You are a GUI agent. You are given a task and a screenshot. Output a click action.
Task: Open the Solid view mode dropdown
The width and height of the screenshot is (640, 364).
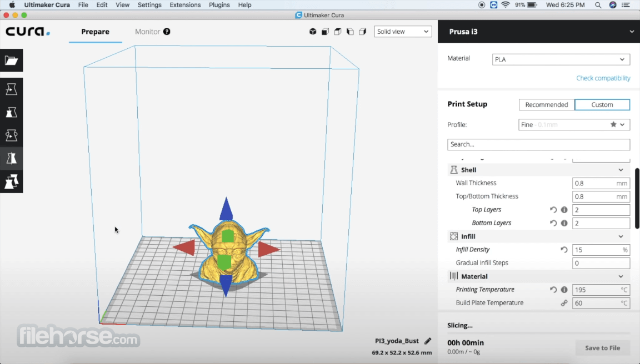(x=403, y=32)
